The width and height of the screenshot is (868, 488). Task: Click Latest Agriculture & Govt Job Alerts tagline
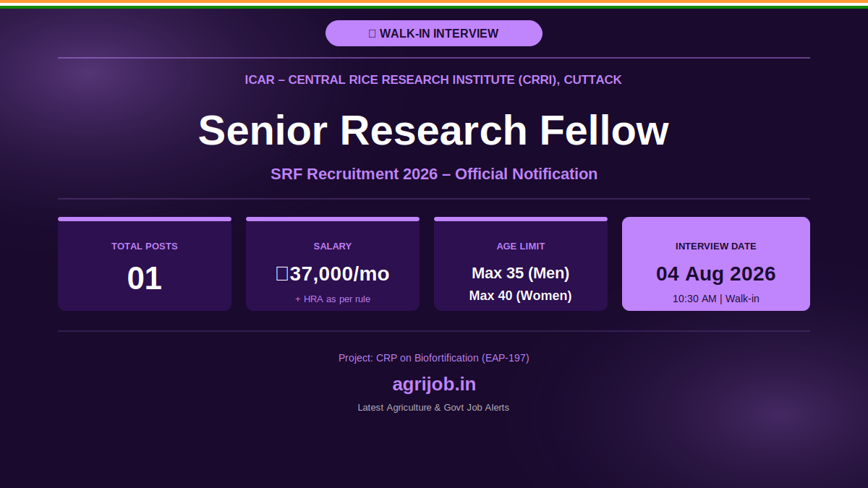click(433, 408)
